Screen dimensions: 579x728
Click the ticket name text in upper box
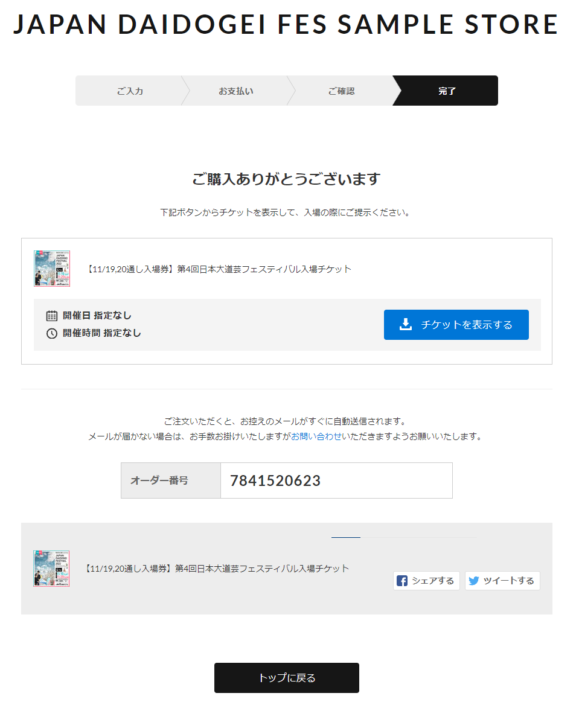[x=219, y=269]
